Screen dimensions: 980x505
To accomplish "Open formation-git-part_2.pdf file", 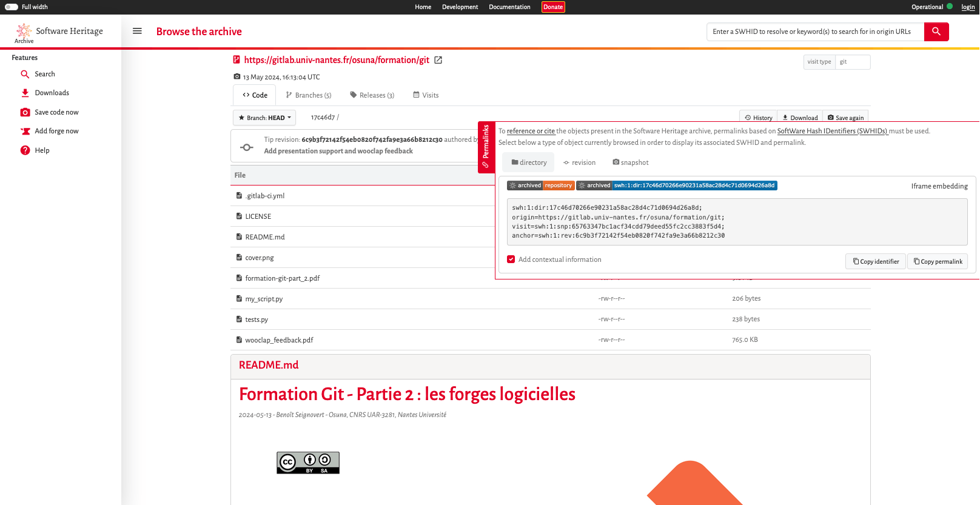I will click(x=282, y=278).
